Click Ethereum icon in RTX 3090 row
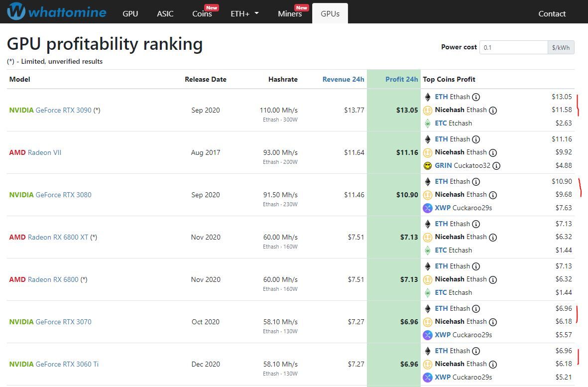Viewport: 588px width, 387px height. (428, 97)
